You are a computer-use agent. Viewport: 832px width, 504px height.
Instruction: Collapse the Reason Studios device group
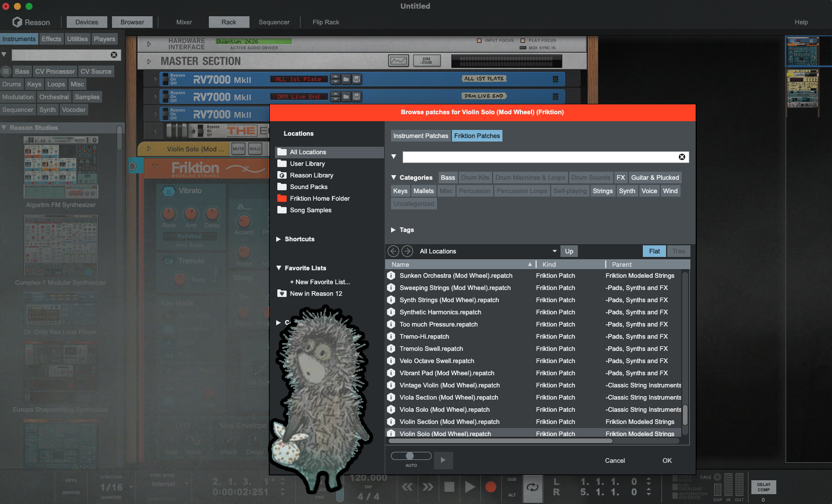(x=4, y=128)
